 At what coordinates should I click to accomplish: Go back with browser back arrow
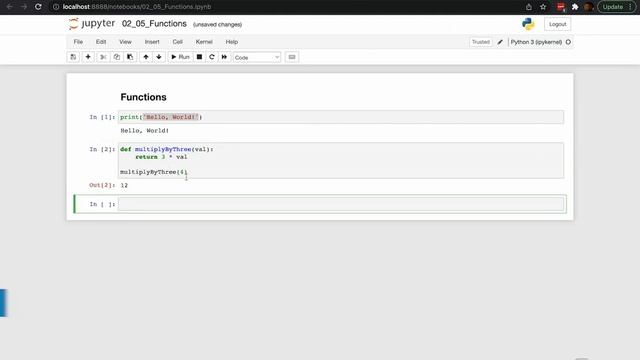pyautogui.click(x=9, y=7)
